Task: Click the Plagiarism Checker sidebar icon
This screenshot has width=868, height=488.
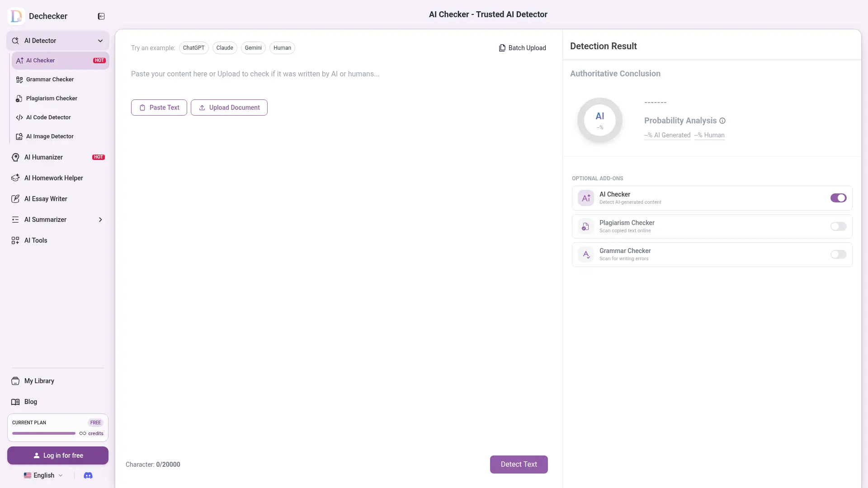Action: (19, 99)
